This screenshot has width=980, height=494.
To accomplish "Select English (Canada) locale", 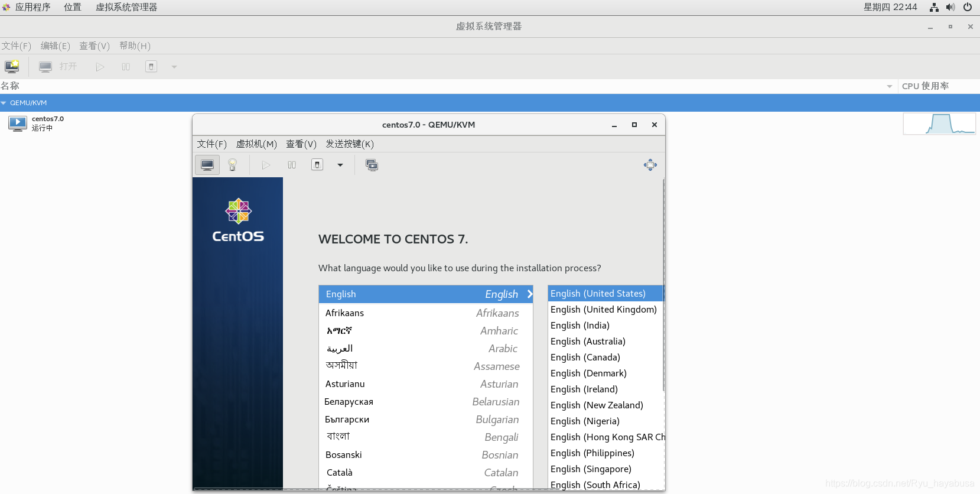I will coord(605,357).
